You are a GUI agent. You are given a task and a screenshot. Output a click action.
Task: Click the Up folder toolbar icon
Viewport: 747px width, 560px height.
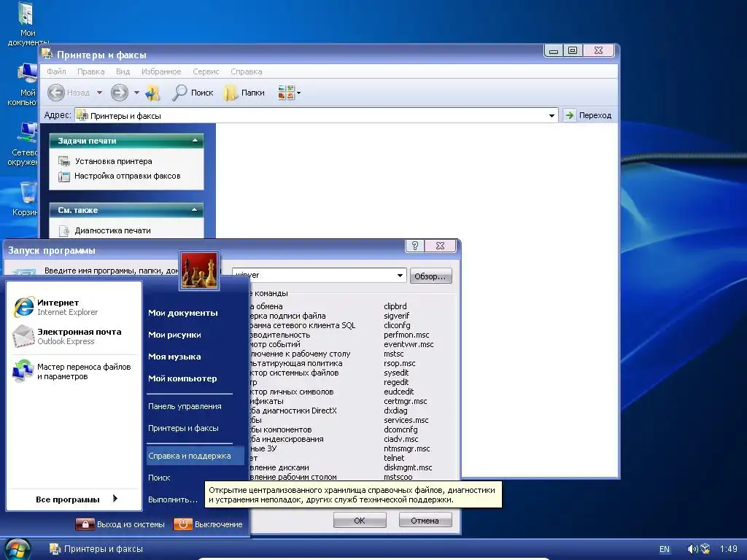coord(153,93)
